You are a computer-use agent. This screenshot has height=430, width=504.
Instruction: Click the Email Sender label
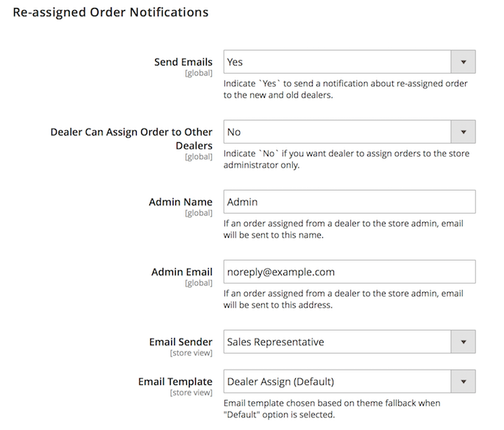coord(180,342)
